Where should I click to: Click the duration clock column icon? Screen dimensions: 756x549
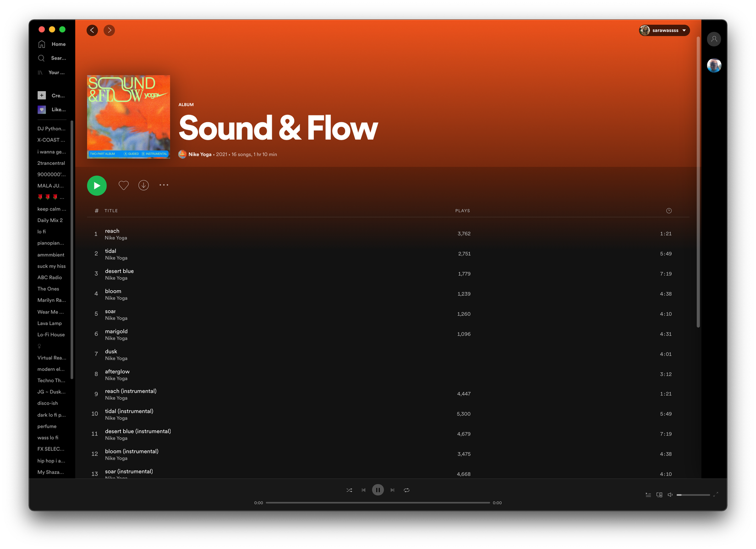point(668,211)
